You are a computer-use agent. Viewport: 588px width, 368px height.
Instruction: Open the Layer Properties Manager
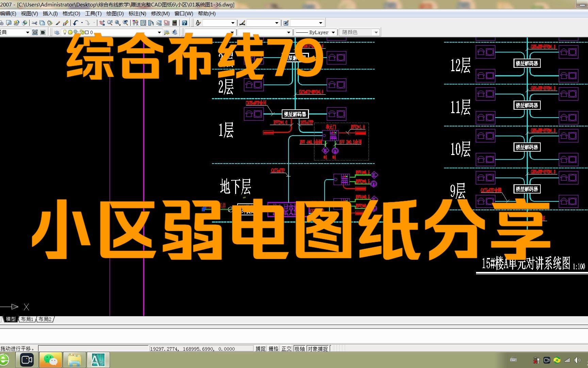tap(56, 32)
